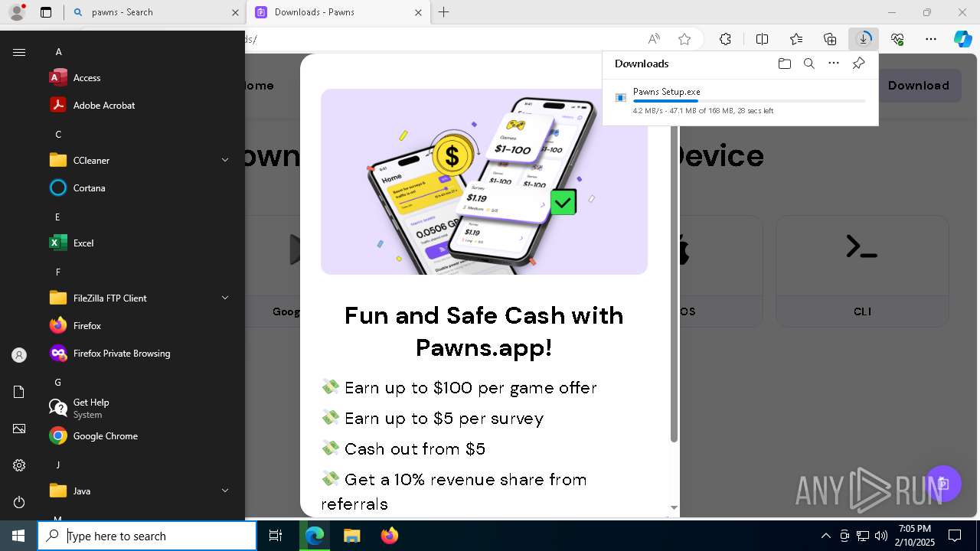Click the Windows Start button

(18, 536)
